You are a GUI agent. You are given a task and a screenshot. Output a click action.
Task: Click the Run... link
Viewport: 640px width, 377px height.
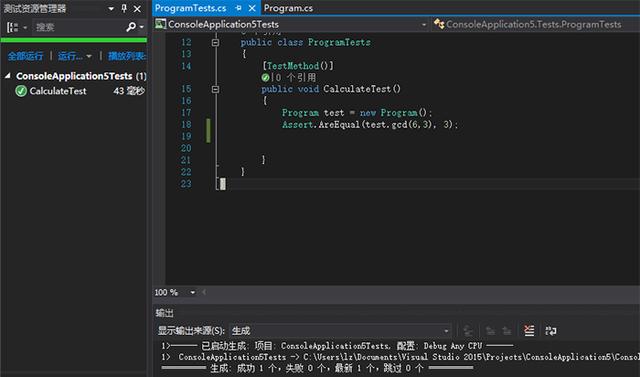pyautogui.click(x=70, y=56)
